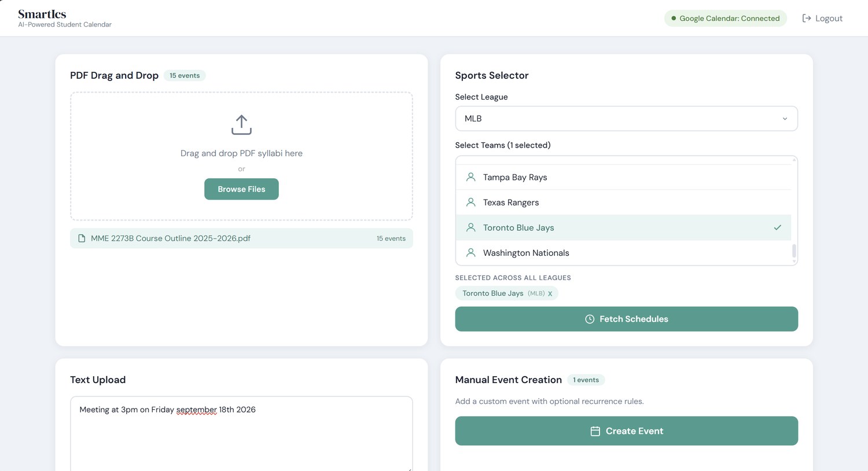The image size is (868, 471).
Task: Click inside the Text Upload text area
Action: click(x=241, y=434)
